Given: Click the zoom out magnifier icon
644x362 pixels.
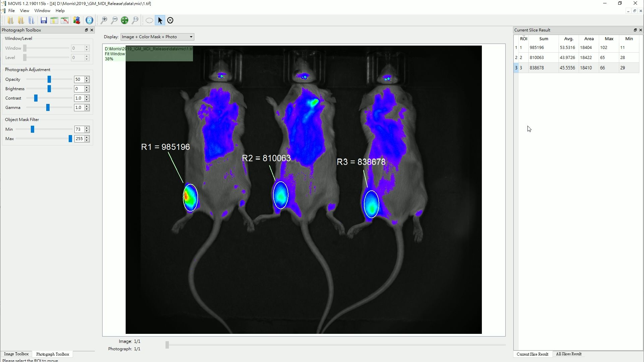Looking at the screenshot, I should point(114,20).
